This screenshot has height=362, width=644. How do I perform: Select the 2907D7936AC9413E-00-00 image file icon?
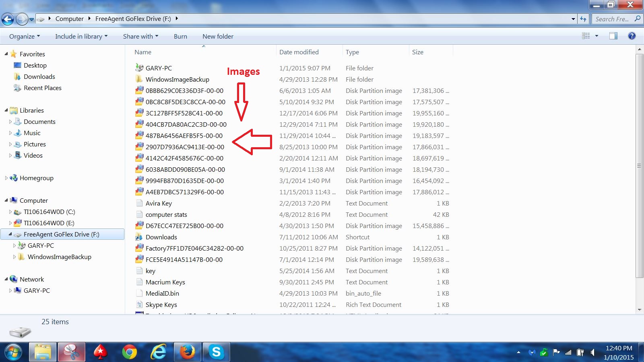click(139, 146)
